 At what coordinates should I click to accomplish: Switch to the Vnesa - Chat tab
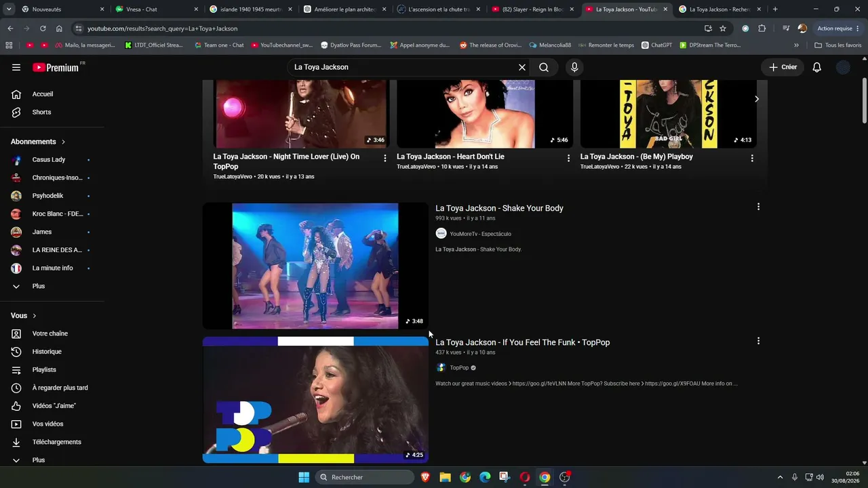tap(157, 9)
